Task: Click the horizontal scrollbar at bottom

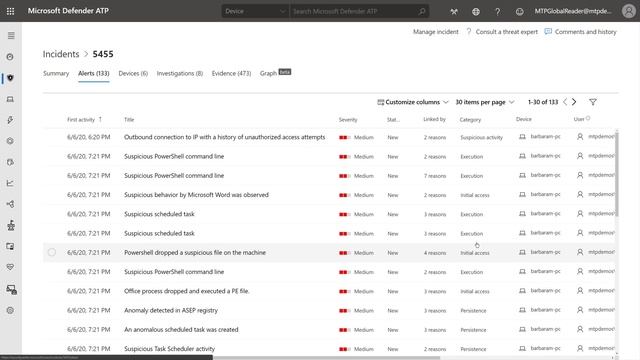Action: tap(327, 358)
